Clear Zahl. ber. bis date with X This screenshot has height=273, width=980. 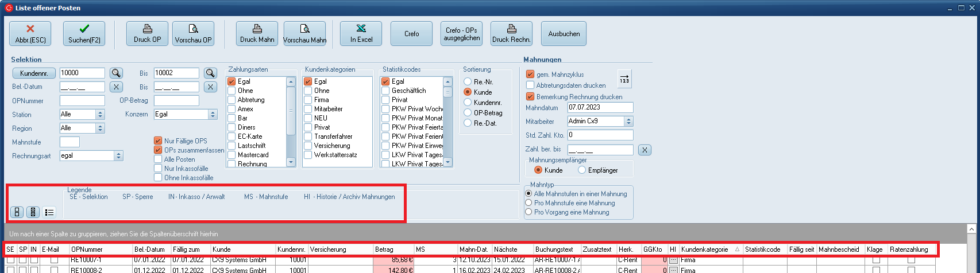[645, 150]
